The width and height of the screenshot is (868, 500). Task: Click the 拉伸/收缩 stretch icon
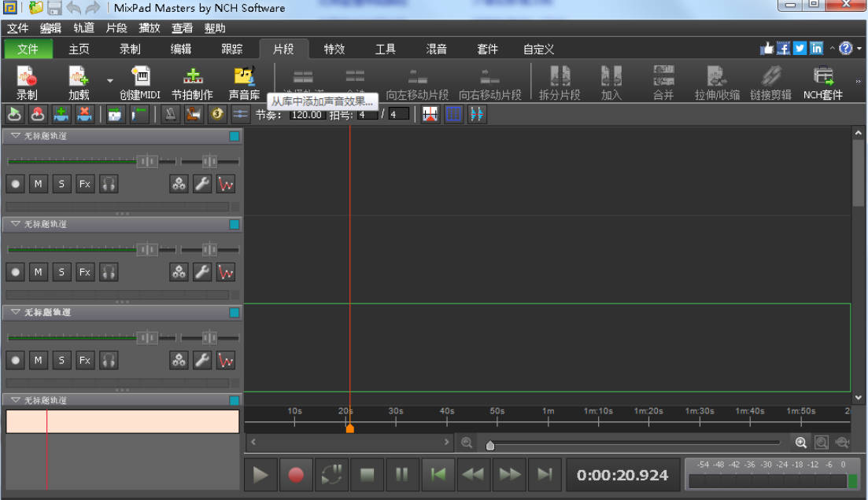pyautogui.click(x=717, y=83)
